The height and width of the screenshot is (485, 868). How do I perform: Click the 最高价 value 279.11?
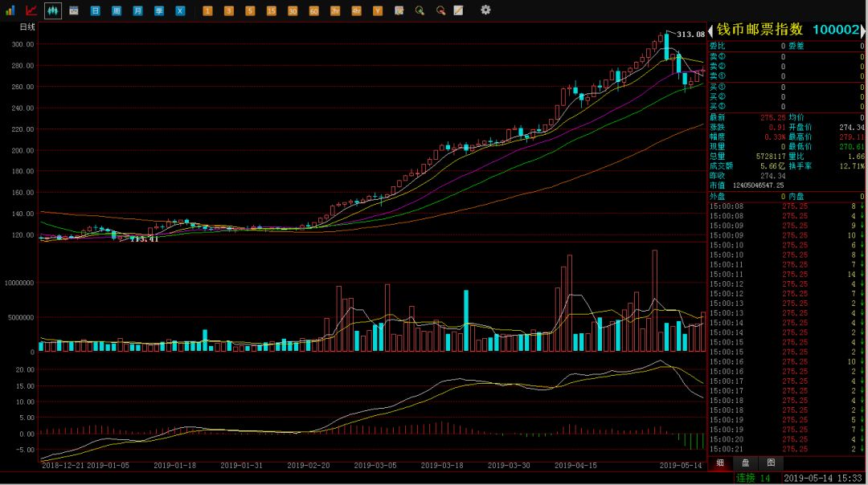click(851, 137)
